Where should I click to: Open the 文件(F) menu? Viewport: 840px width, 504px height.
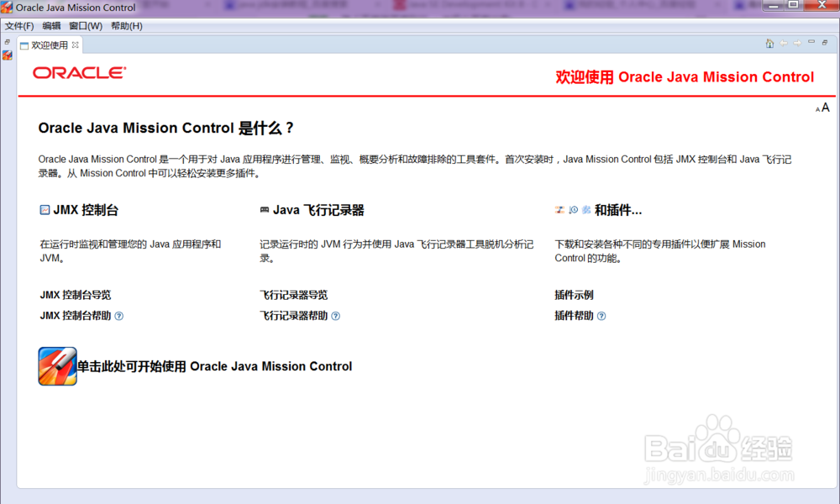click(18, 25)
